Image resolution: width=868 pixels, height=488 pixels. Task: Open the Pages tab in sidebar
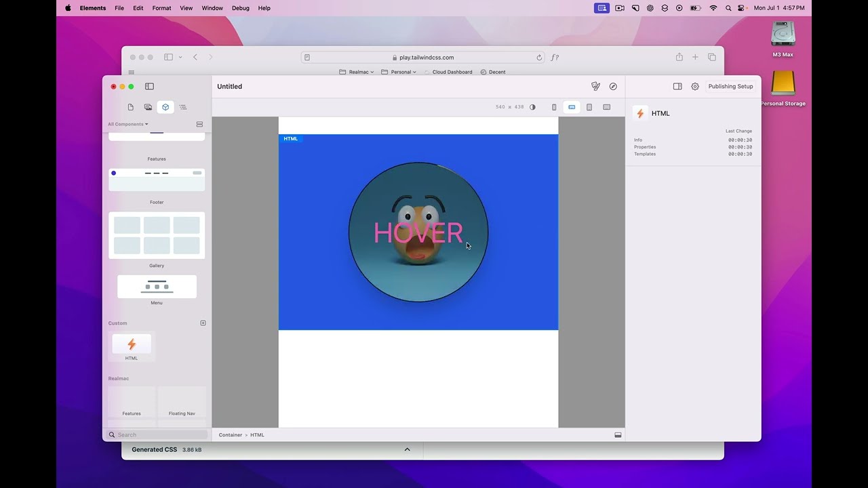[x=131, y=107]
